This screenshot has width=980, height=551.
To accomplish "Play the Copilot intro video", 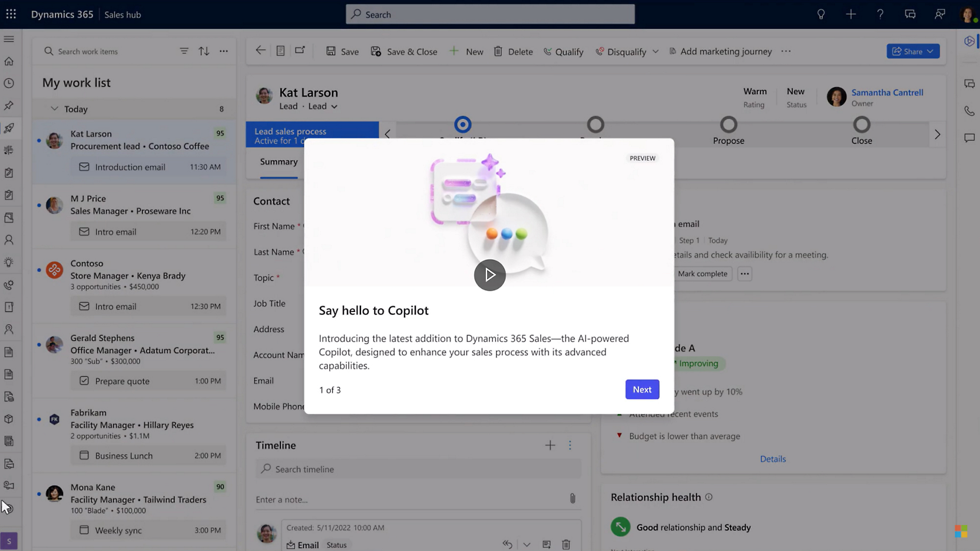I will (x=490, y=275).
